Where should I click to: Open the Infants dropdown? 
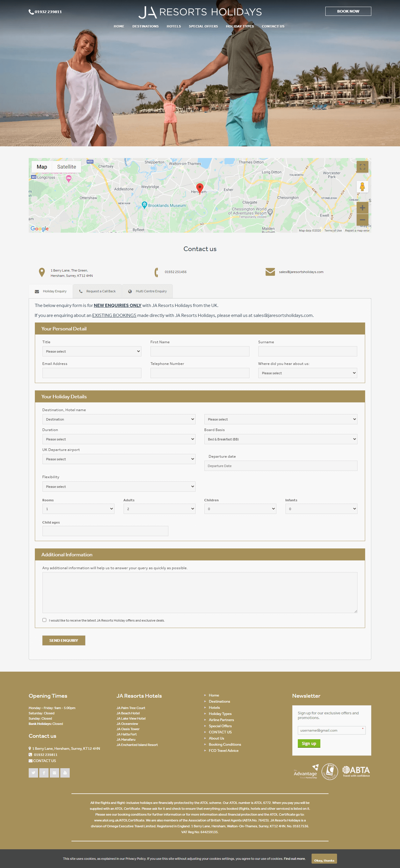pyautogui.click(x=321, y=509)
